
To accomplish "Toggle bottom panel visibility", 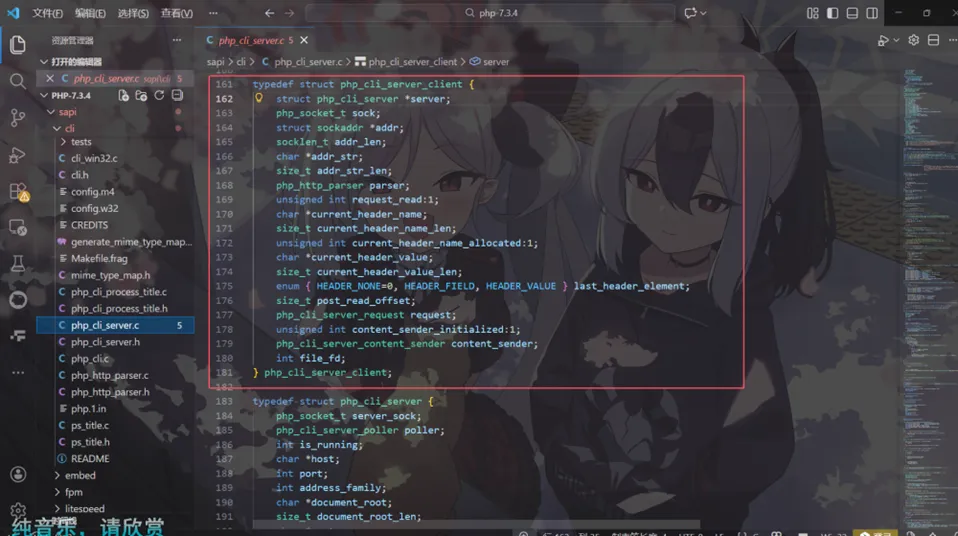I will pos(852,13).
